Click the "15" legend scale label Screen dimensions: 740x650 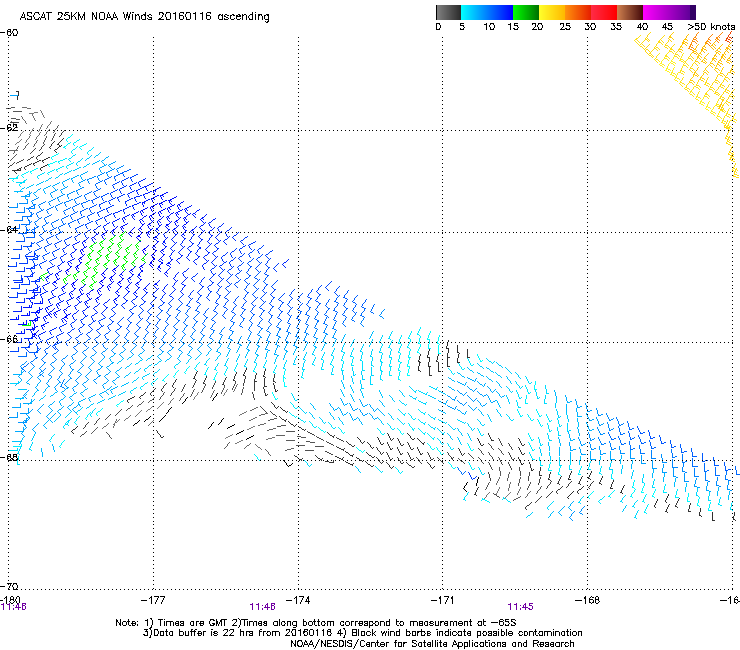[513, 27]
